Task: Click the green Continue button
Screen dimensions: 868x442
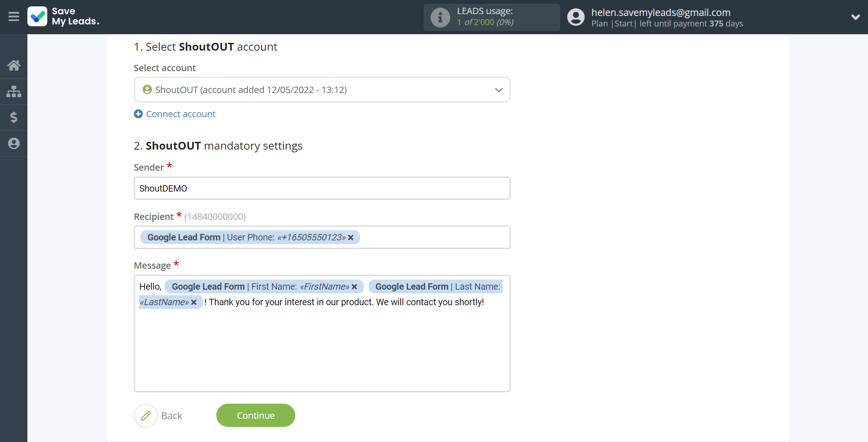Action: tap(256, 416)
